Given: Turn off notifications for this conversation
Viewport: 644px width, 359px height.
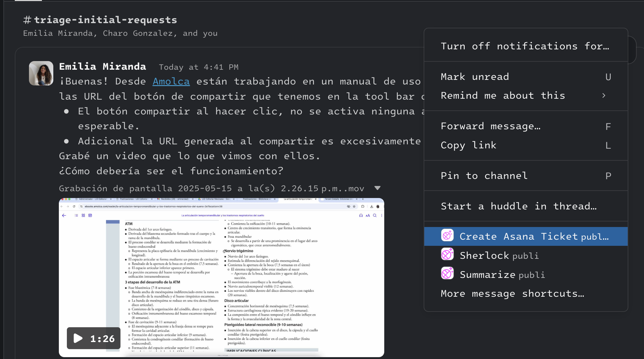Looking at the screenshot, I should coord(525,46).
